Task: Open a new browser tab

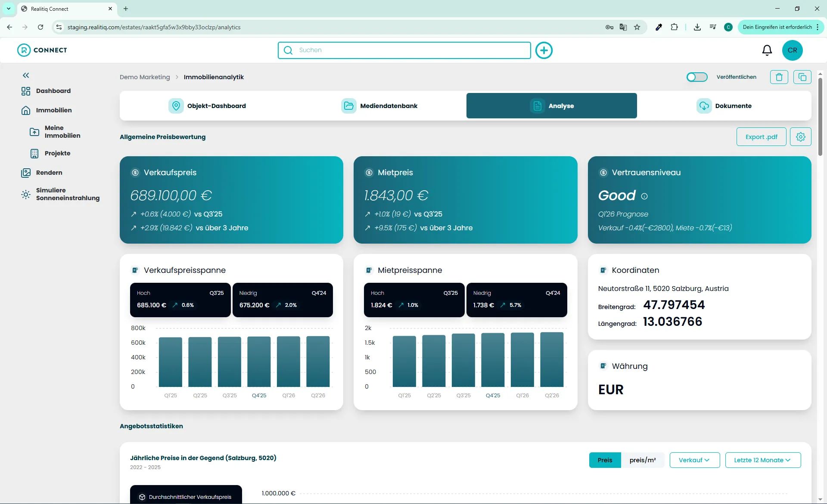Action: pos(126,9)
